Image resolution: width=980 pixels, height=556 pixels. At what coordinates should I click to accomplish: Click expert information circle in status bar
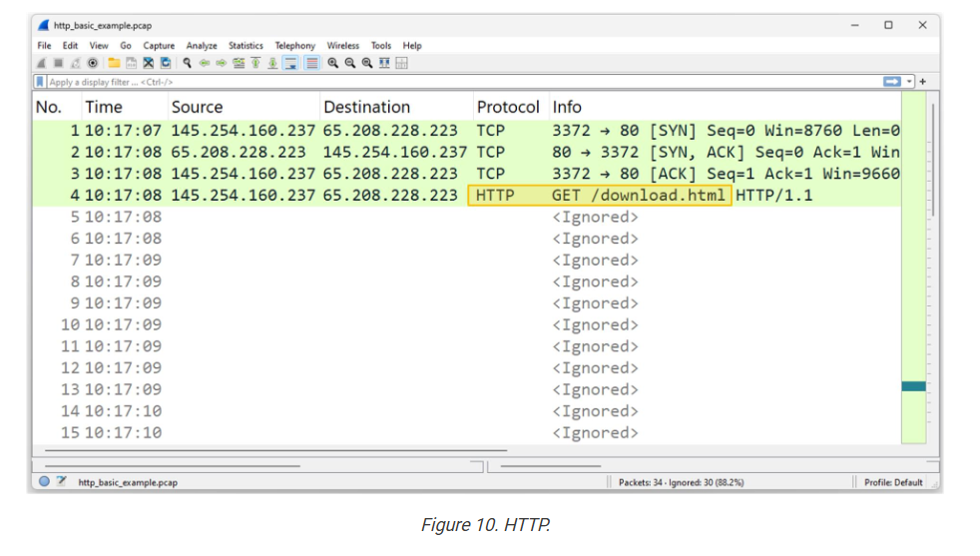tap(44, 482)
